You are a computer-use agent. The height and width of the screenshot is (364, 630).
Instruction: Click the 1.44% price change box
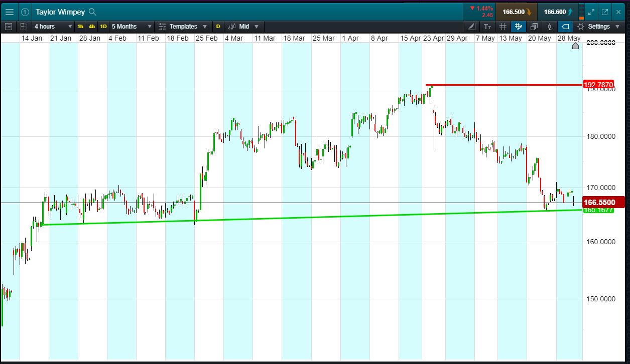click(x=479, y=12)
